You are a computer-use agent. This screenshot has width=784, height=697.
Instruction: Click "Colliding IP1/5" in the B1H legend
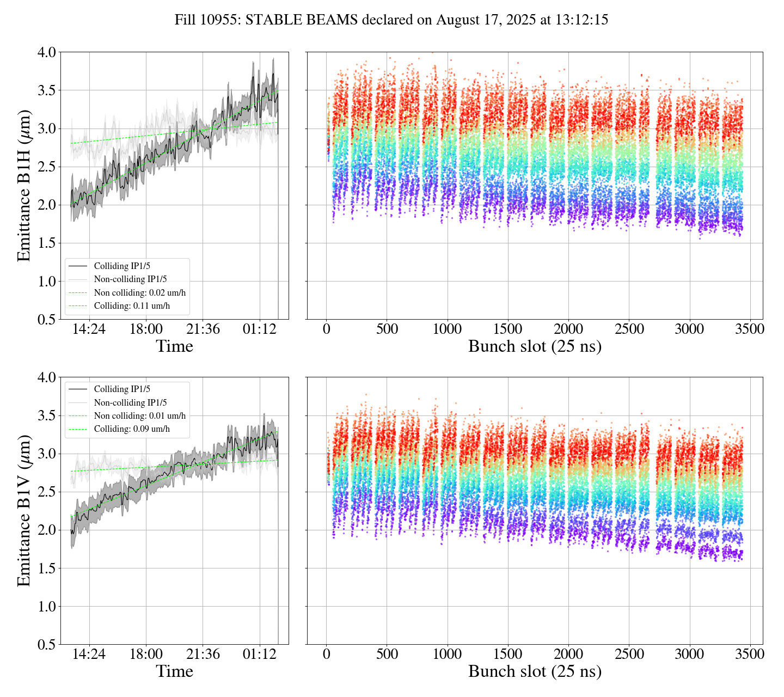click(x=122, y=266)
